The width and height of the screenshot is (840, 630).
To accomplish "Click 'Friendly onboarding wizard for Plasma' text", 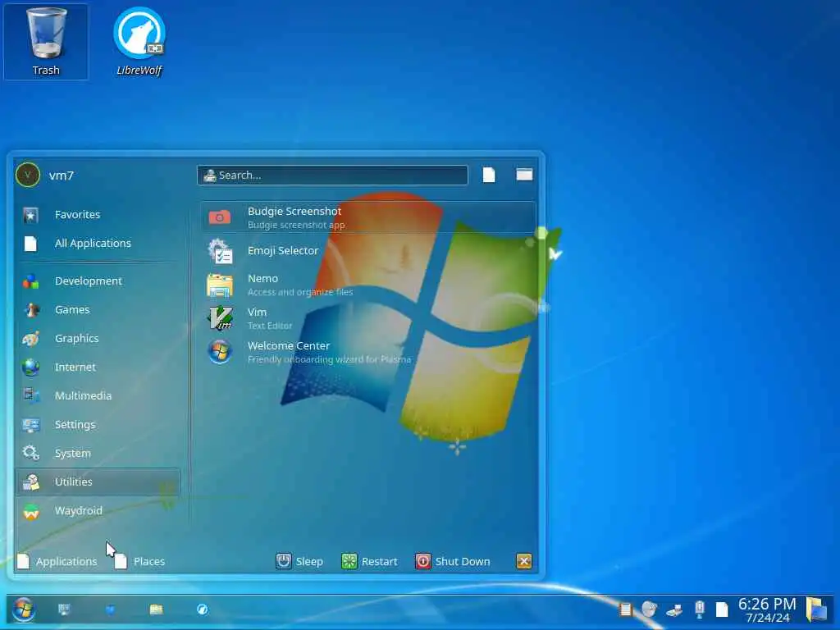I will pyautogui.click(x=329, y=359).
